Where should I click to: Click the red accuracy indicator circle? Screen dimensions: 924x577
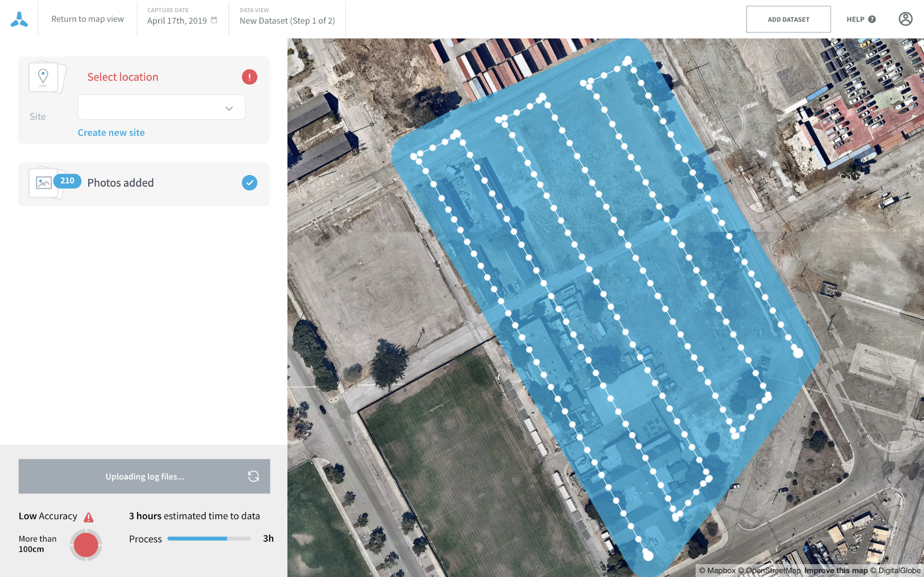(86, 545)
